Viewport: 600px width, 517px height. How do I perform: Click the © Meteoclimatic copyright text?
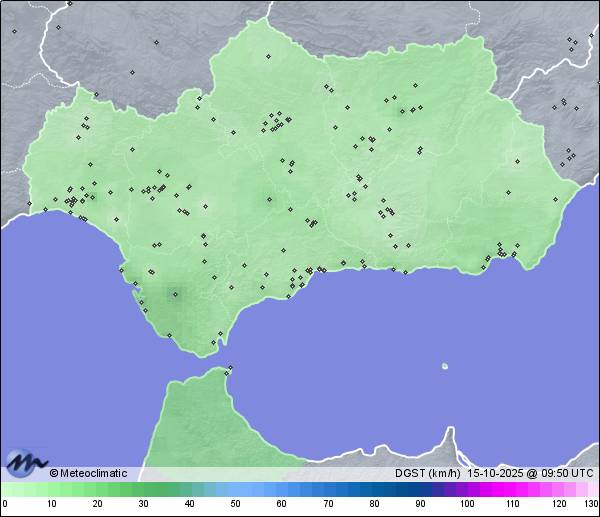(x=88, y=473)
